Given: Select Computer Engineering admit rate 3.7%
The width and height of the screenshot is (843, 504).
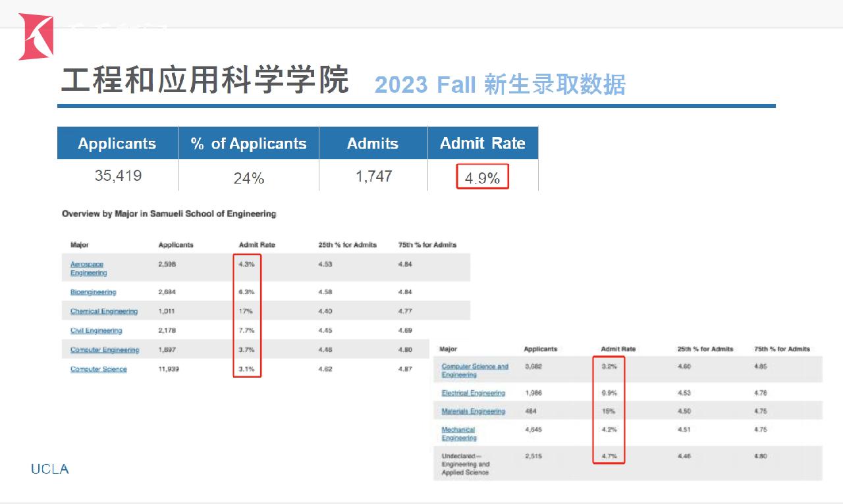Looking at the screenshot, I should click(x=247, y=350).
